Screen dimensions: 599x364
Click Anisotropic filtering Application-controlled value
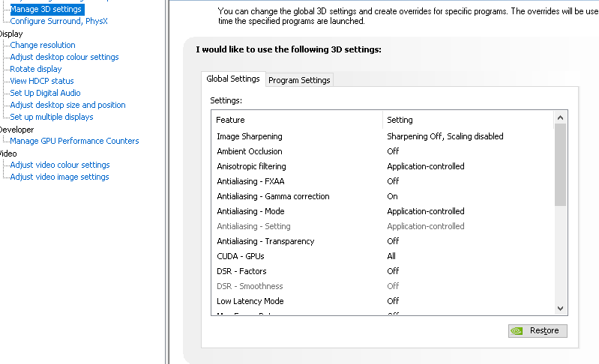tap(426, 166)
